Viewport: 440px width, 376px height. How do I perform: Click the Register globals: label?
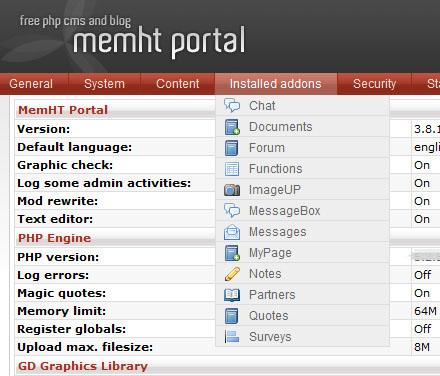click(x=72, y=329)
